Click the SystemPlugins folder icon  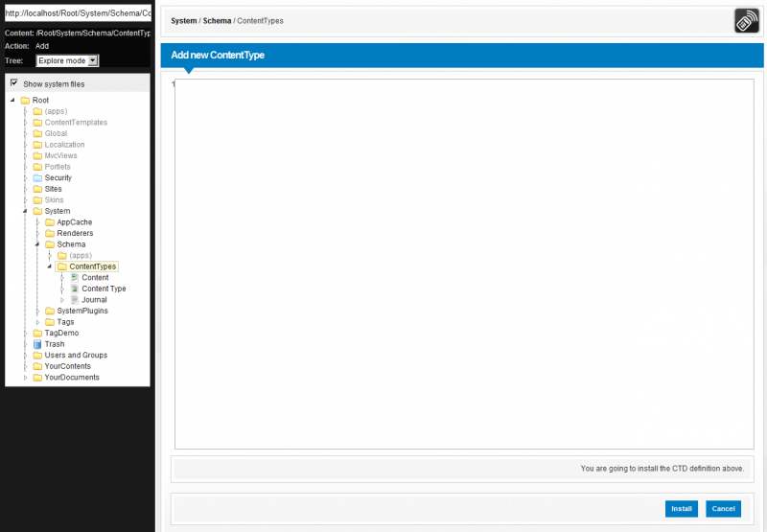pyautogui.click(x=50, y=311)
